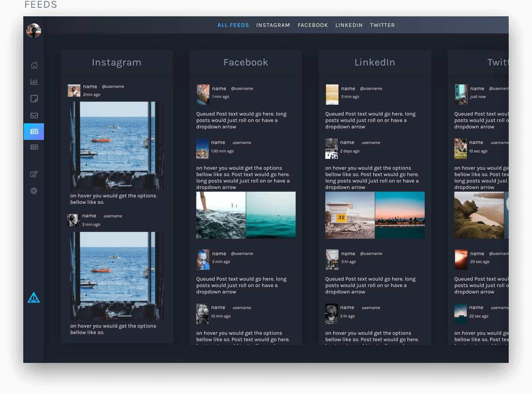Open avatar of Facebook post from 5 min ago
This screenshot has width=532, height=394.
click(x=203, y=260)
